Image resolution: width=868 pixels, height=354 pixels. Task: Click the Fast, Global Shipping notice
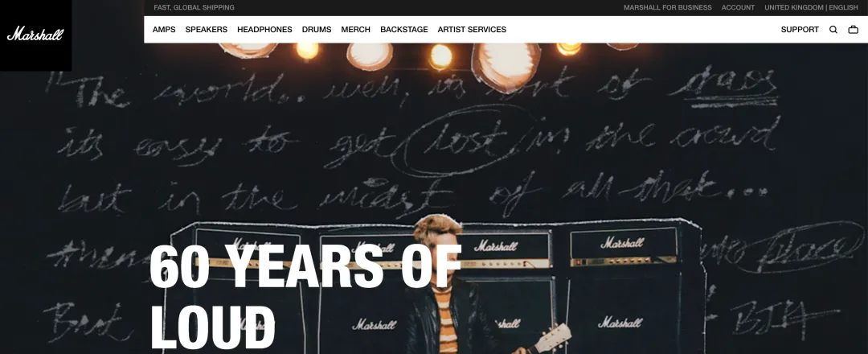pyautogui.click(x=194, y=8)
